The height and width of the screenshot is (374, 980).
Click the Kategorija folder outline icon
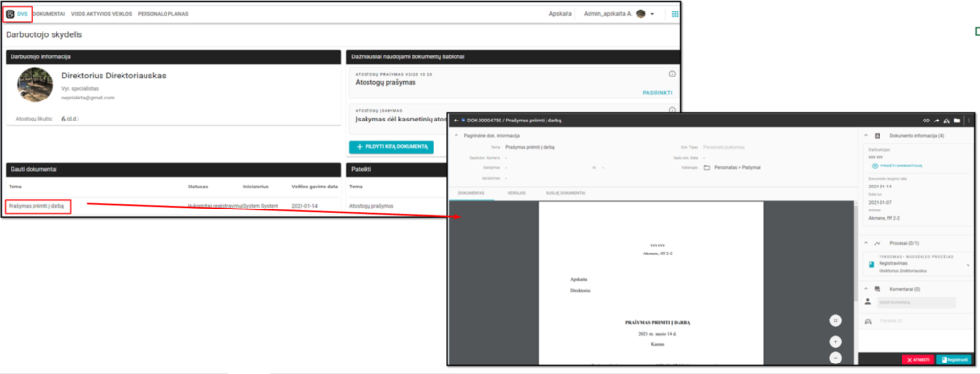coord(707,168)
